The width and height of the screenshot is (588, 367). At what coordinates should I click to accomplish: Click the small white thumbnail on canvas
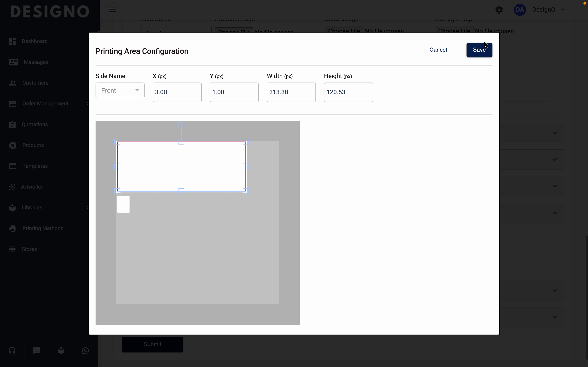click(124, 205)
